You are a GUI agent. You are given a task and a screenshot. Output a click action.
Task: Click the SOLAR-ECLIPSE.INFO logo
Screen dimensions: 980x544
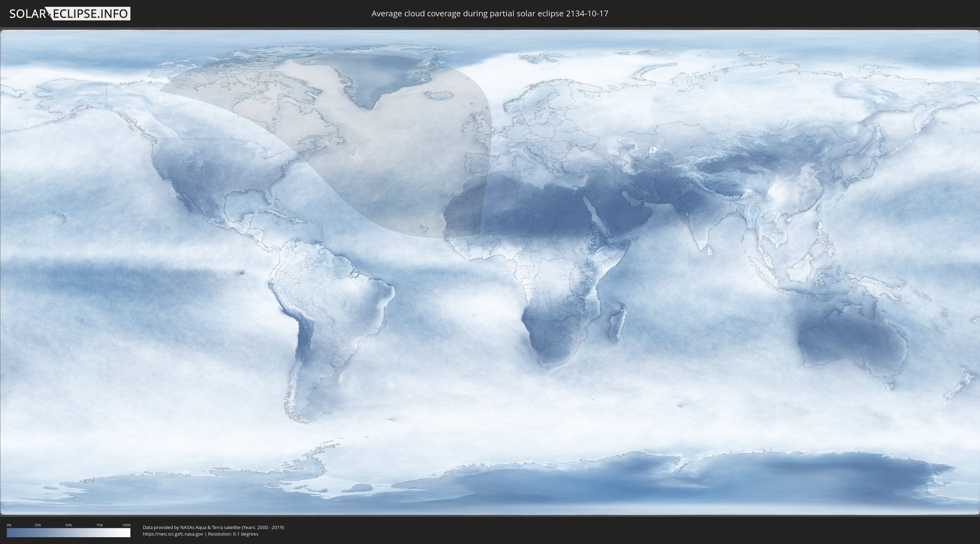[x=70, y=14]
